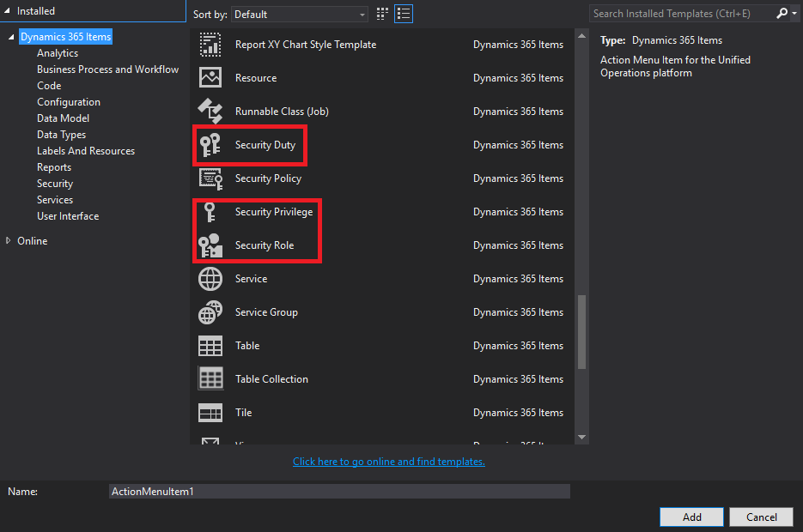Select the Resource template name
The height and width of the screenshot is (532, 803).
(256, 78)
